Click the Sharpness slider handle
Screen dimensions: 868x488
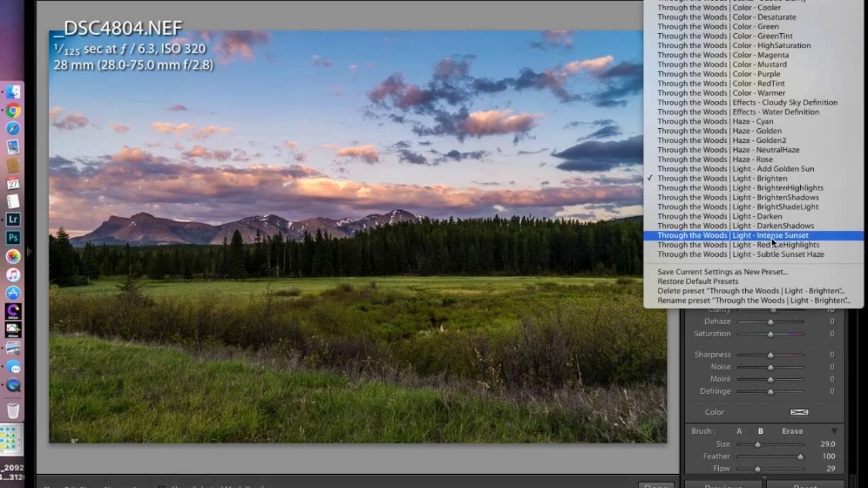pos(770,355)
